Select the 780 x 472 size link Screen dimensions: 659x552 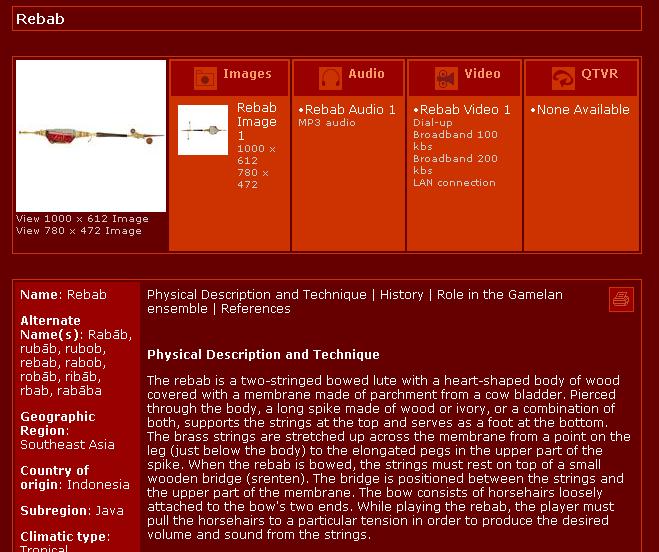[253, 178]
